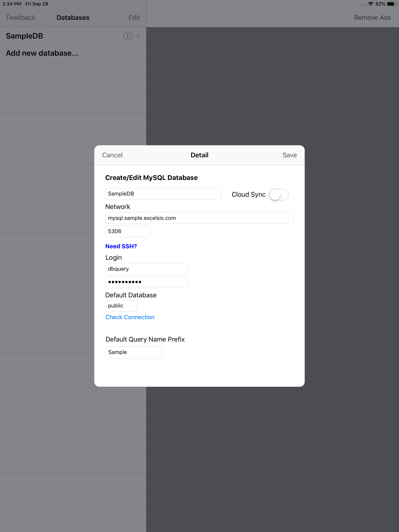Select the database name field SampleDB

(x=163, y=194)
